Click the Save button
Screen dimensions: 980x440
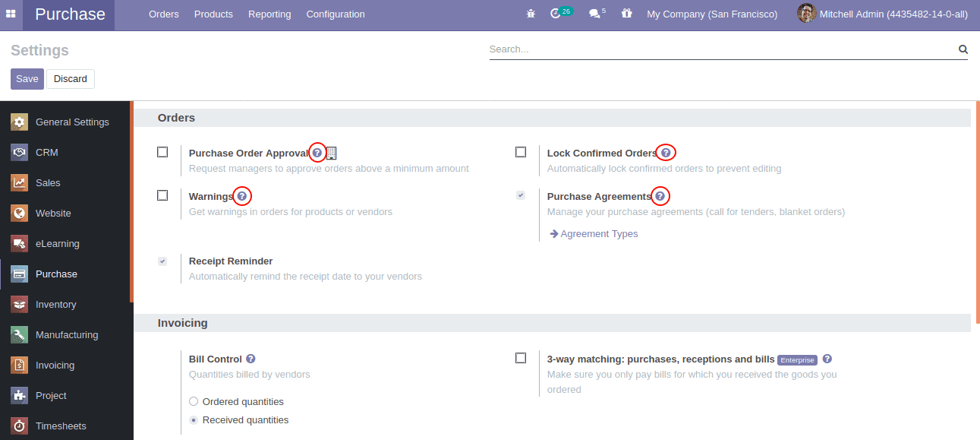coord(27,79)
